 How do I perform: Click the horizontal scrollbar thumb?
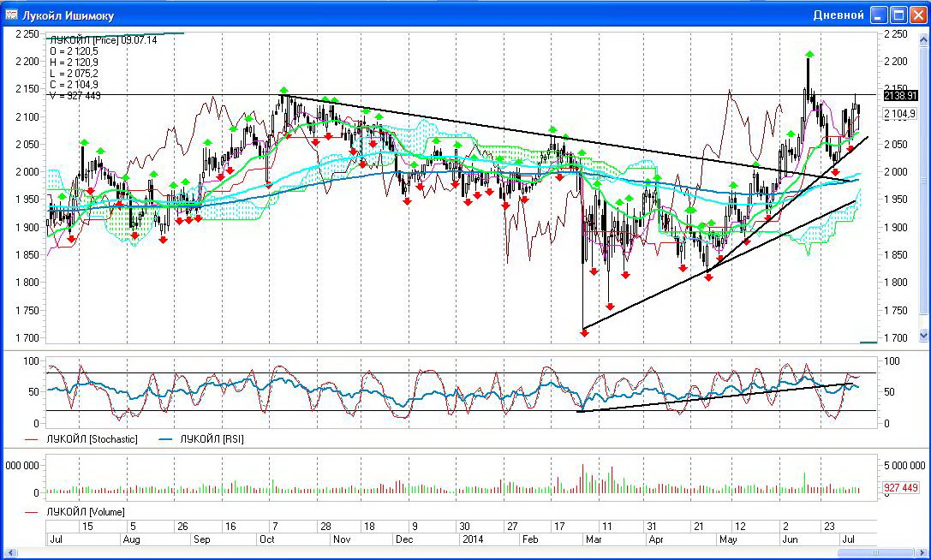(877, 553)
